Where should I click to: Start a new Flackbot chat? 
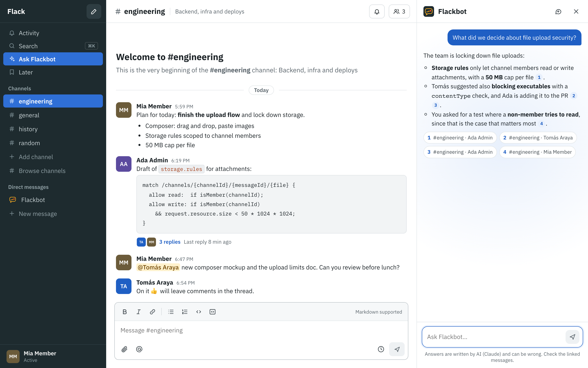coord(558,11)
